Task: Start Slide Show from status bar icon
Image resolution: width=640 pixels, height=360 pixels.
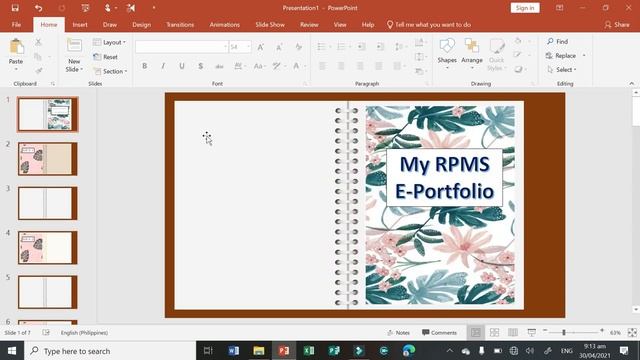Action: coord(531,333)
